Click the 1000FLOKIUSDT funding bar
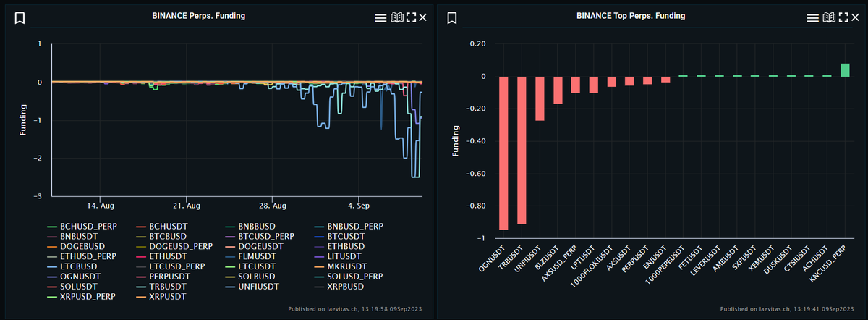The width and height of the screenshot is (868, 320). [612, 81]
